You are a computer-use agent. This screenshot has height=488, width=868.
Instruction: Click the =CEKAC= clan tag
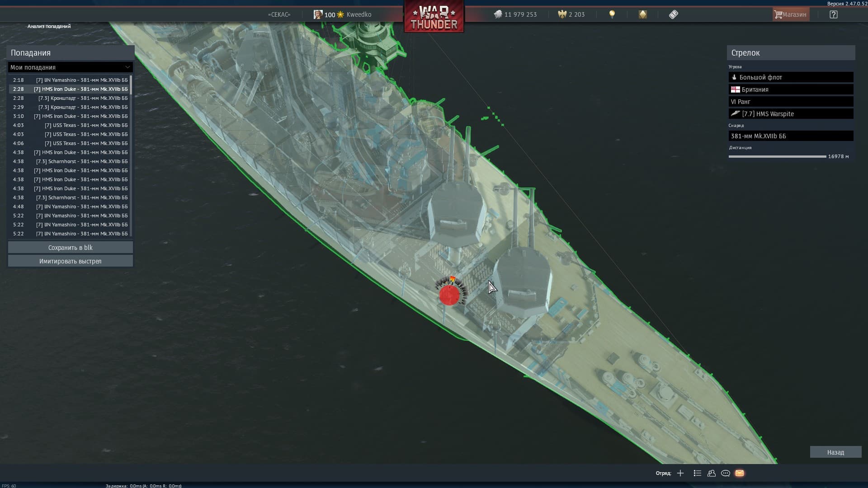point(279,14)
